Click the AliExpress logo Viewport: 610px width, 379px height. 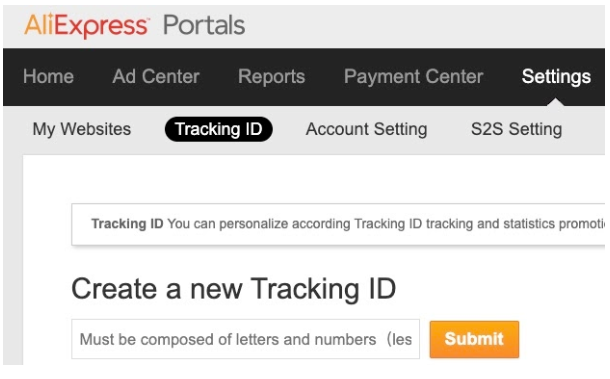coord(86,26)
